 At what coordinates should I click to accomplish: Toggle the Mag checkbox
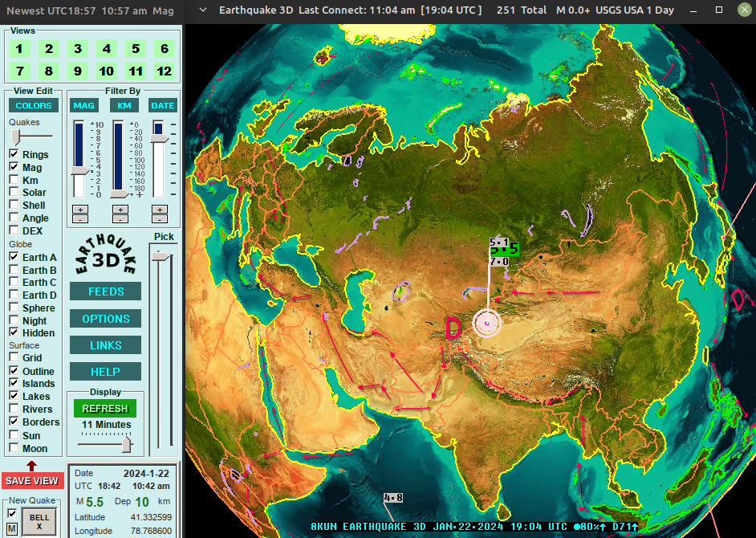pyautogui.click(x=14, y=167)
